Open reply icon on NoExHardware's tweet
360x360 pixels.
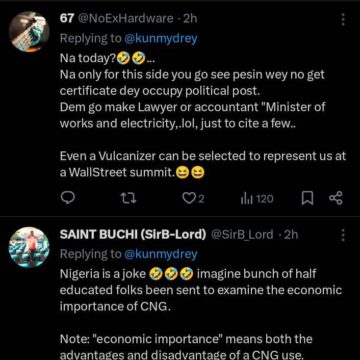(68, 198)
